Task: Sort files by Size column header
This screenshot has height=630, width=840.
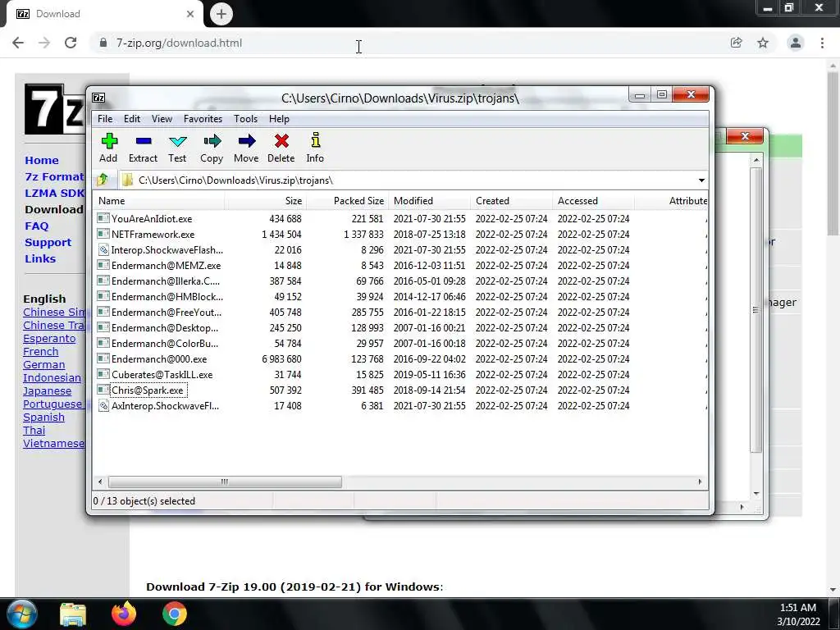Action: 266,201
